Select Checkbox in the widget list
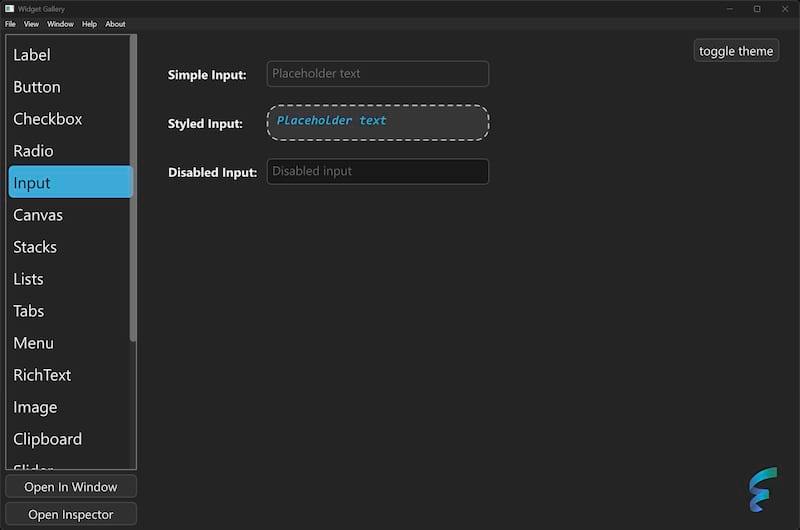The image size is (800, 530). tap(48, 119)
